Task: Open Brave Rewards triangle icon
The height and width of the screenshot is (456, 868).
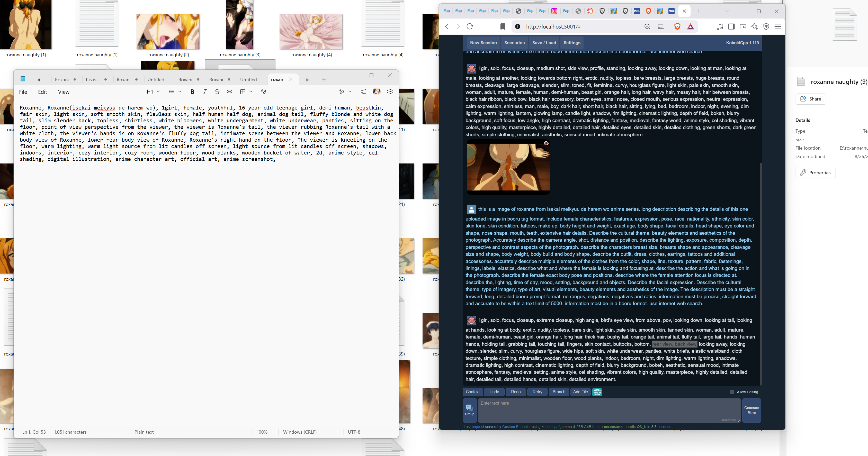Action: [691, 27]
